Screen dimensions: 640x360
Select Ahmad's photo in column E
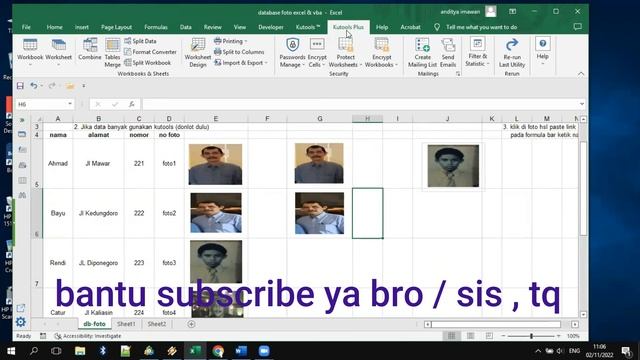[215, 164]
